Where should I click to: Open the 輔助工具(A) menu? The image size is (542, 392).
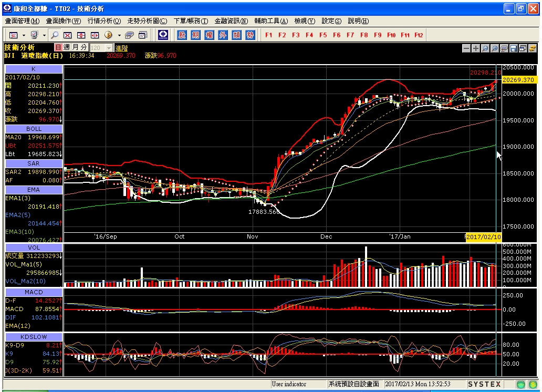[x=271, y=21]
